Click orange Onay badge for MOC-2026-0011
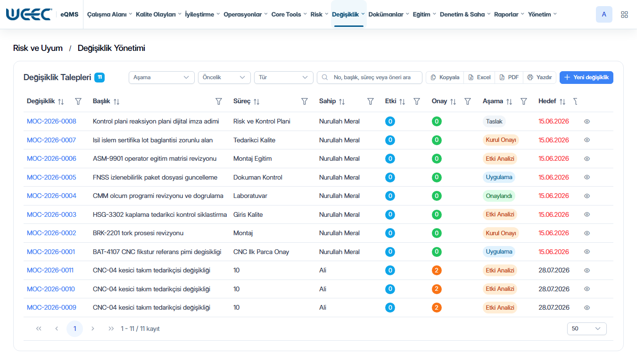The image size is (644, 362). point(437,270)
